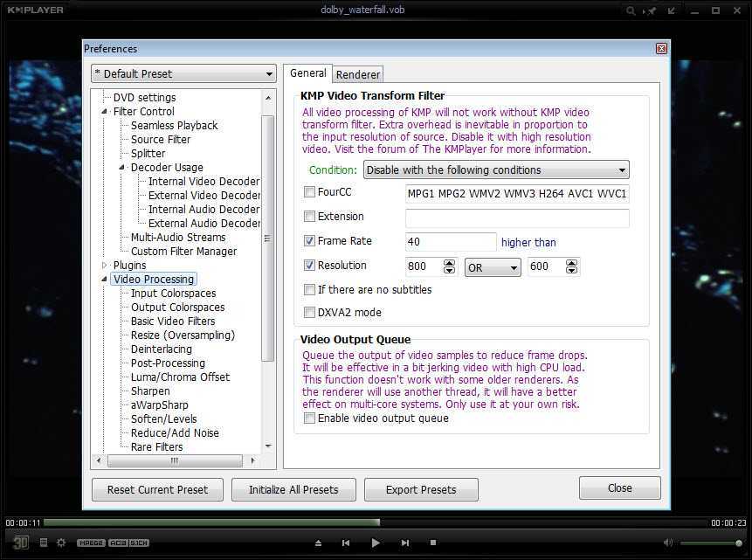Toggle the always-on-top pin icon
Screen dimensions: 752x560
click(x=650, y=10)
